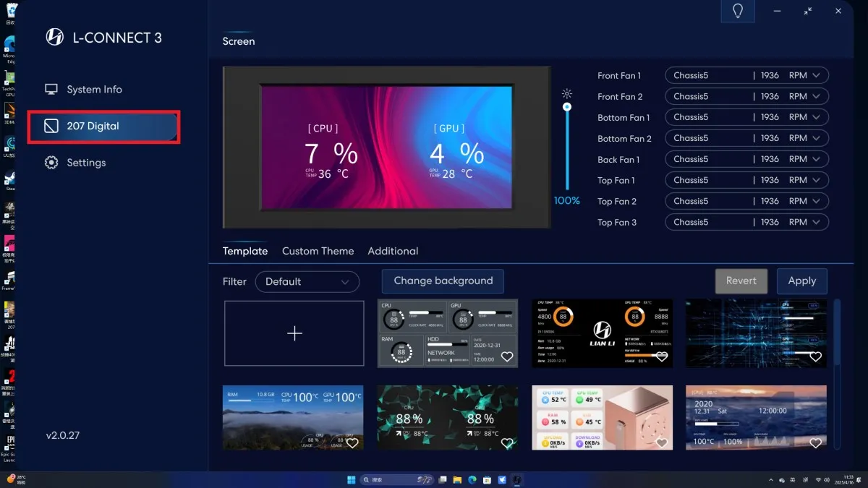
Task: Open Microsoft Edge from the taskbar
Action: click(x=472, y=479)
